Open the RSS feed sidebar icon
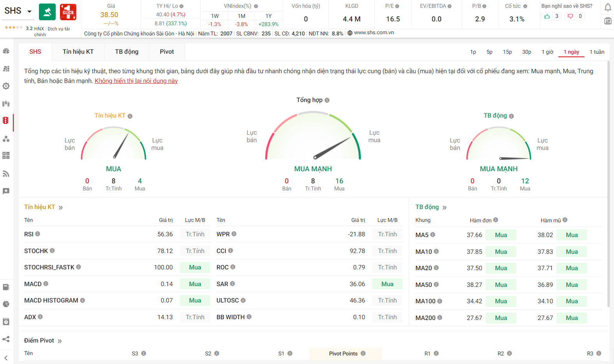 [6, 174]
